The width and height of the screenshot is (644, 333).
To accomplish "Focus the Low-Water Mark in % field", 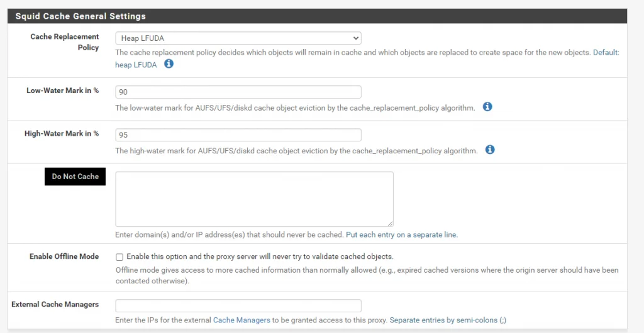I will [x=238, y=92].
